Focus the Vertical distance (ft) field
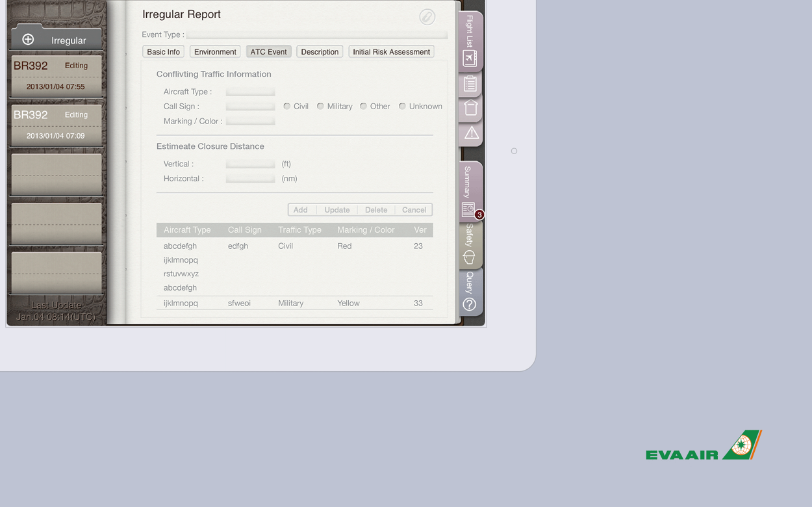 tap(251, 164)
